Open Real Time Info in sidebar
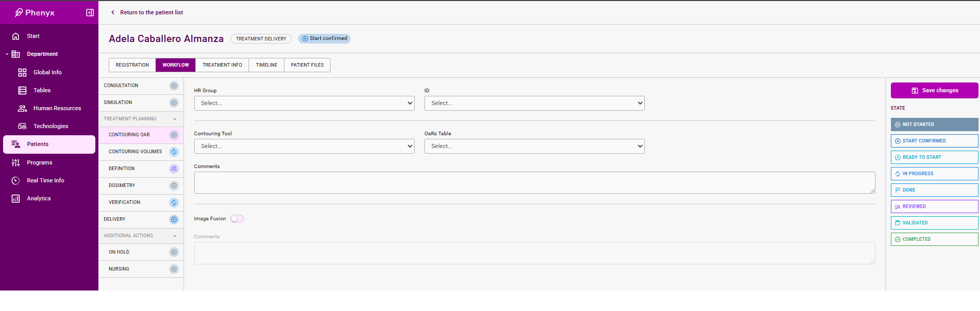Screen dimensions: 980x311 coord(45,181)
